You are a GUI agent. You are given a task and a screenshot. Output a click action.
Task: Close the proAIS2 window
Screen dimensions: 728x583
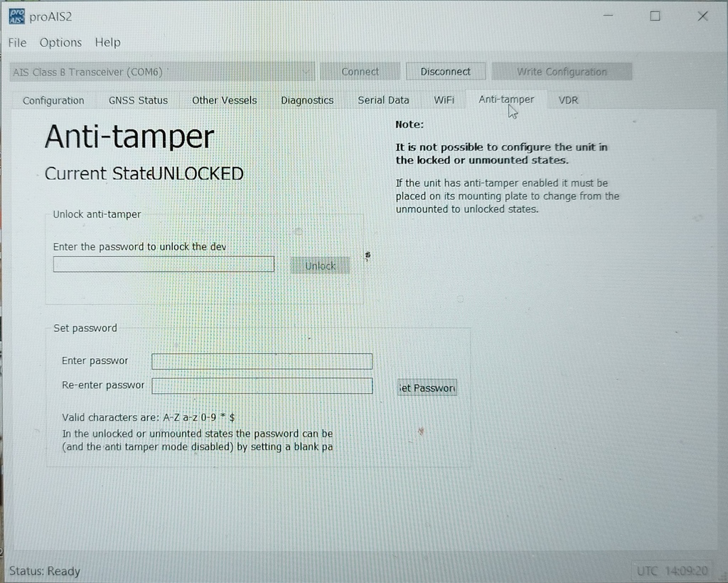coord(702,16)
